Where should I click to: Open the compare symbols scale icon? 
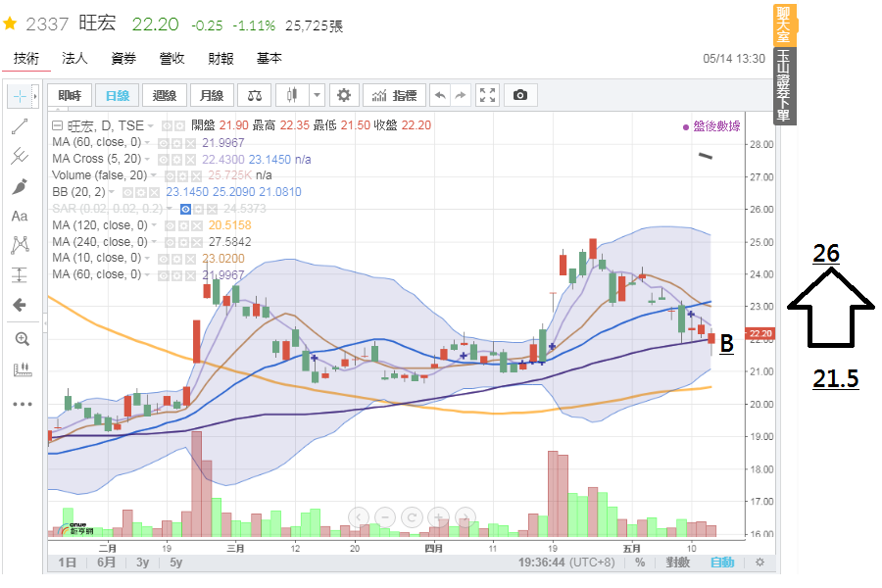[254, 95]
